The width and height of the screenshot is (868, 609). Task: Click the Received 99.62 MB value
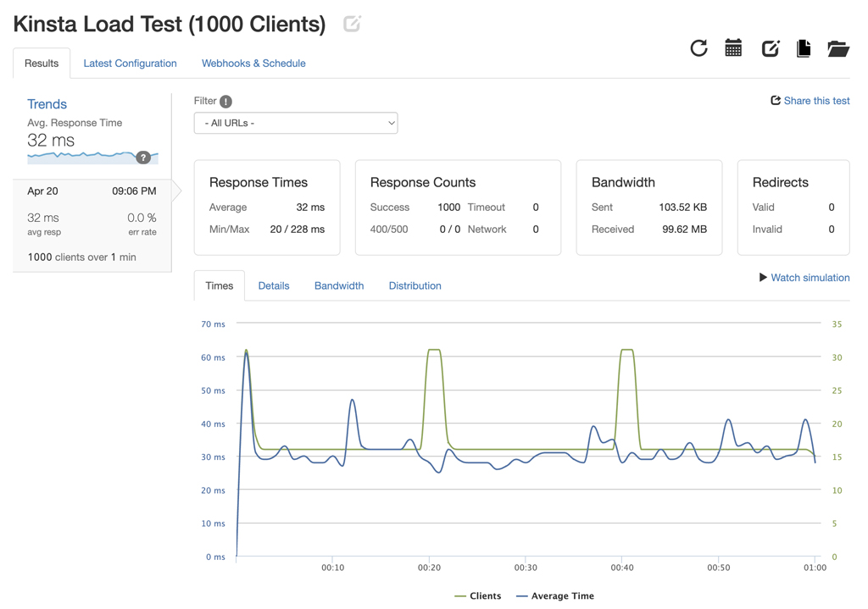pos(684,229)
